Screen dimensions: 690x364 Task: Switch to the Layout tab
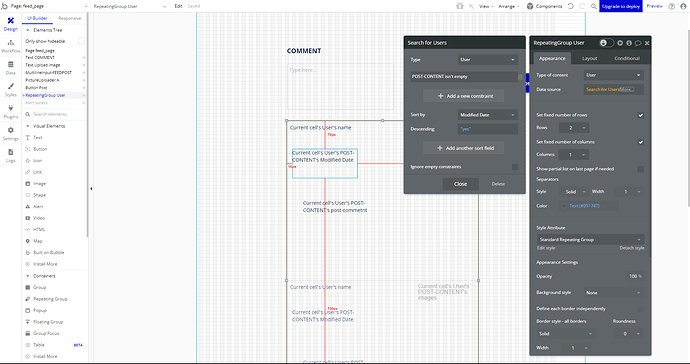(589, 58)
